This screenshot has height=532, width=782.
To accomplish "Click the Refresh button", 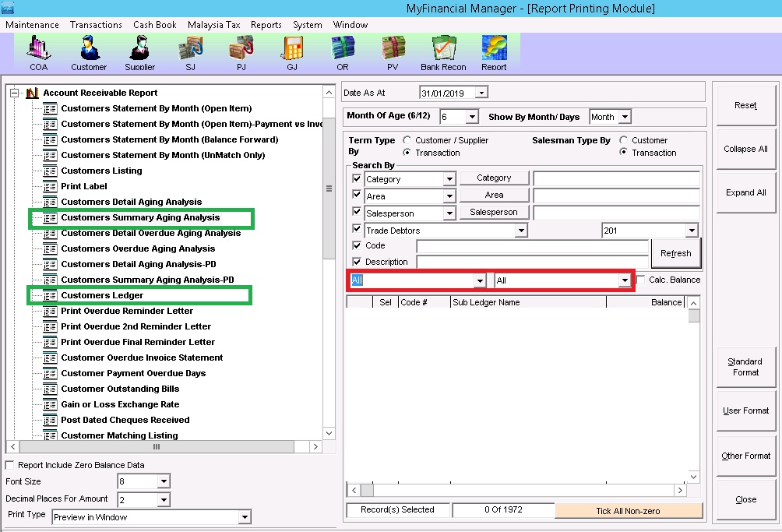I will [x=675, y=253].
